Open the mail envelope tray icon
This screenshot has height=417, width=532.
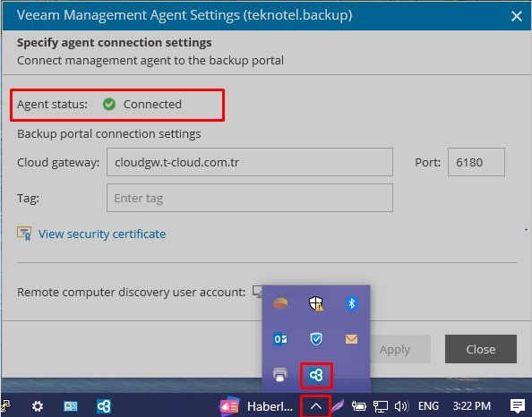click(351, 339)
